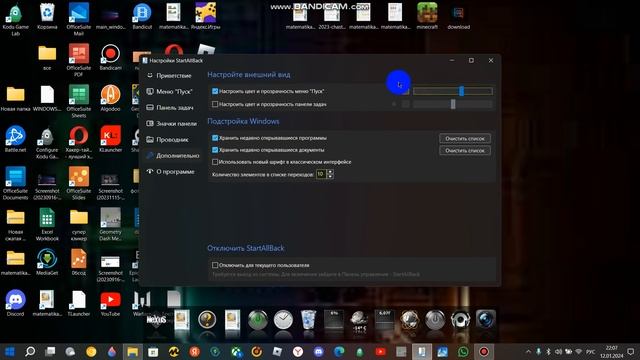Click the jump list count field showing 10
The image size is (640, 360).
click(x=321, y=174)
